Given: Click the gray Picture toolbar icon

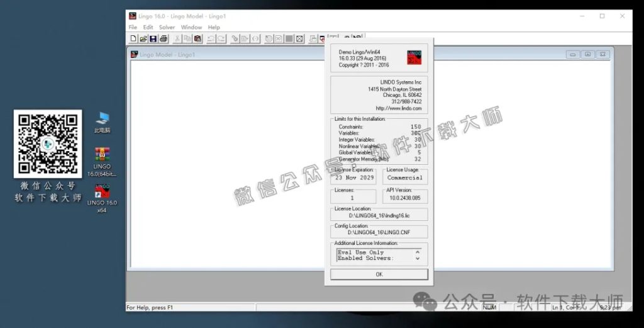Looking at the screenshot, I should point(289,38).
